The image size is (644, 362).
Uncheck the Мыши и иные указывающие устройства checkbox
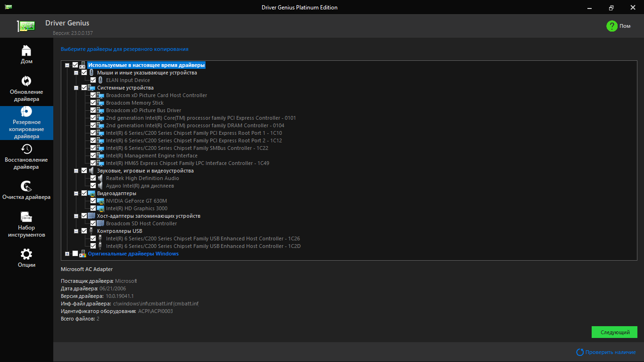84,73
